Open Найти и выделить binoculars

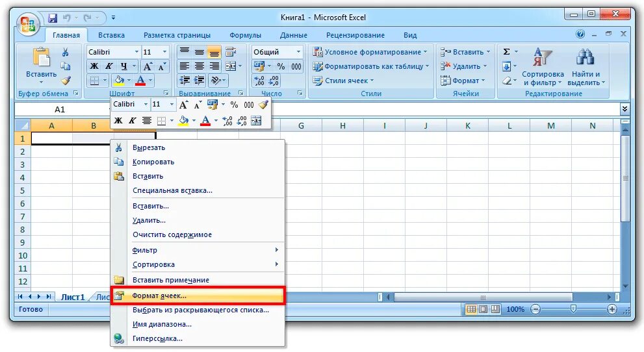[x=586, y=67]
